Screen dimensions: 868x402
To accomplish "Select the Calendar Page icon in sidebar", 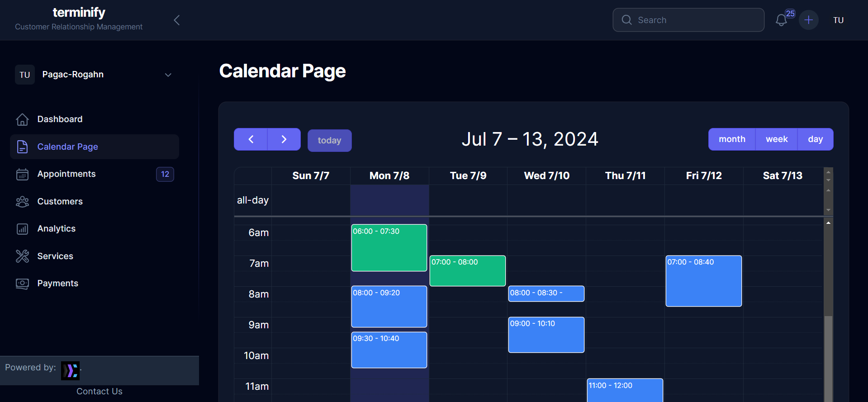I will point(22,146).
